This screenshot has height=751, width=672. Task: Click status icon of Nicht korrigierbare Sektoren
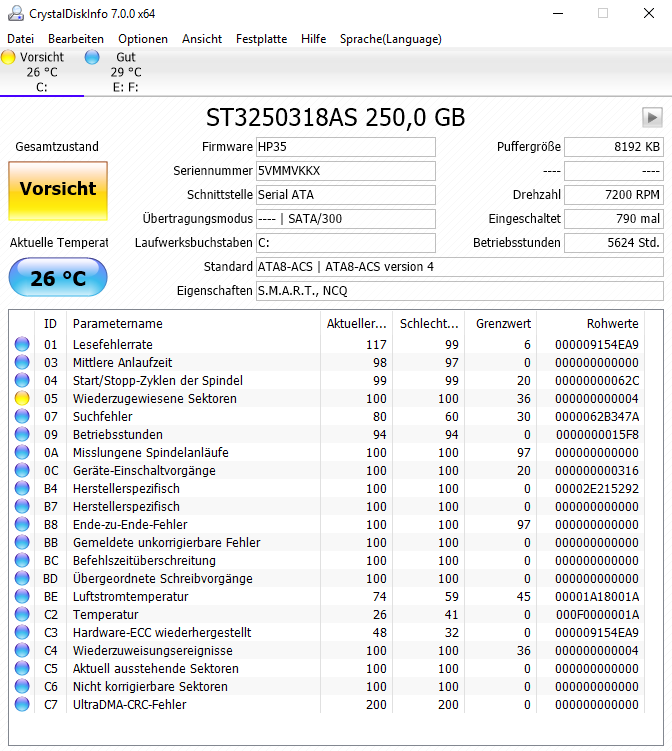click(x=22, y=686)
